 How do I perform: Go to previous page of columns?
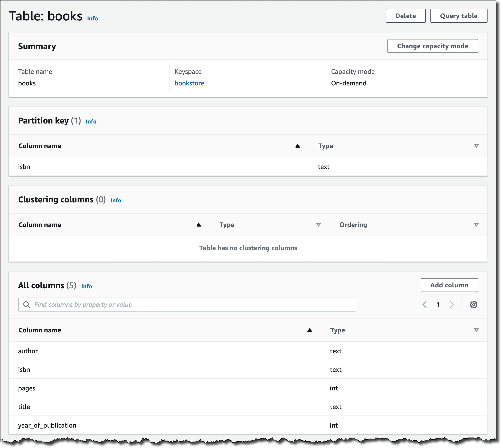425,305
